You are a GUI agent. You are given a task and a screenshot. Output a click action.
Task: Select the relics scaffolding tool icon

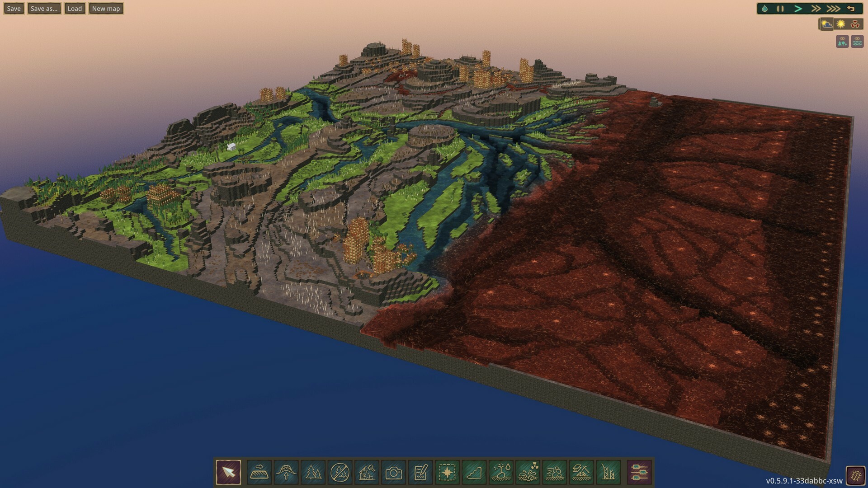608,473
